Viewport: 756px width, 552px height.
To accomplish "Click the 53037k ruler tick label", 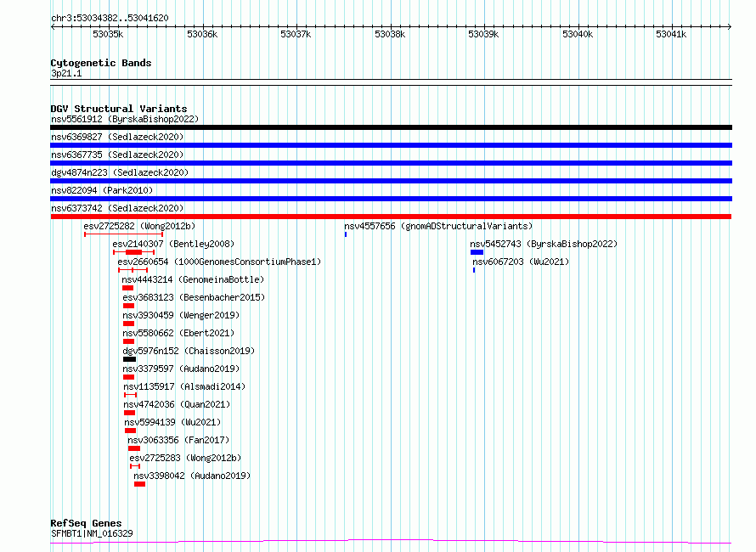I will coord(296,34).
